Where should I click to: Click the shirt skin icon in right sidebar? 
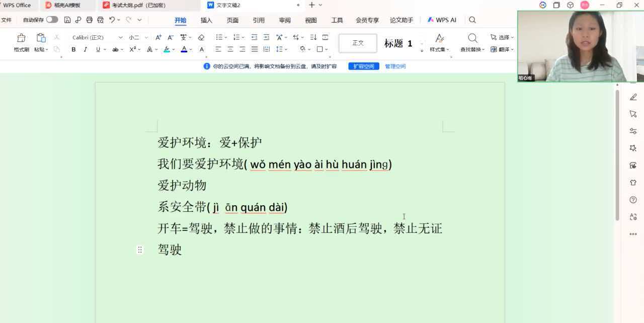click(x=633, y=183)
